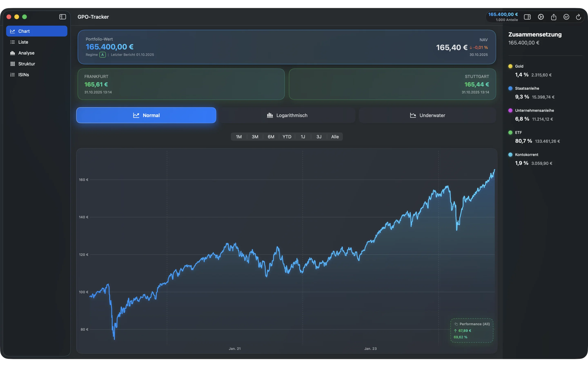
Task: Click the share export icon
Action: coord(553,17)
